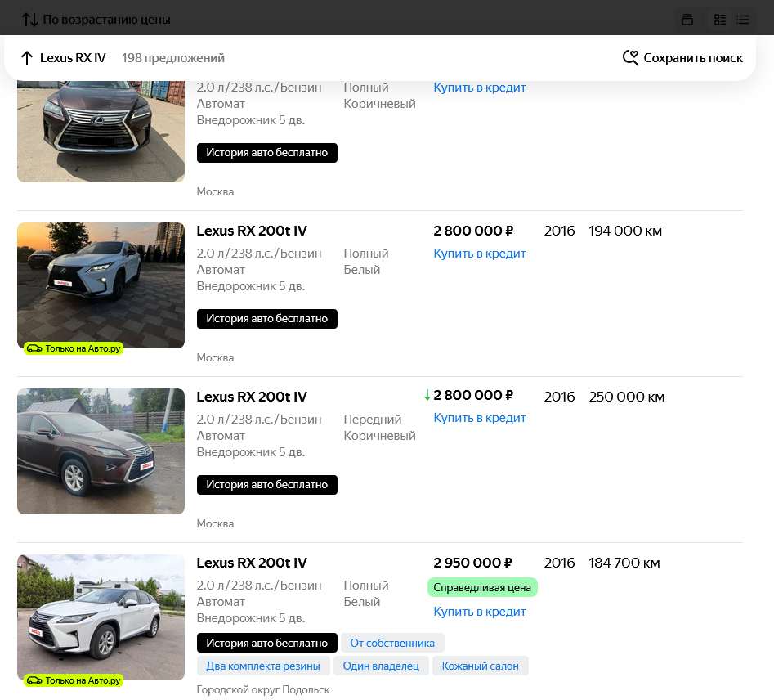
Task: Click Купить в кредит for 194 000 км car
Action: point(479,254)
